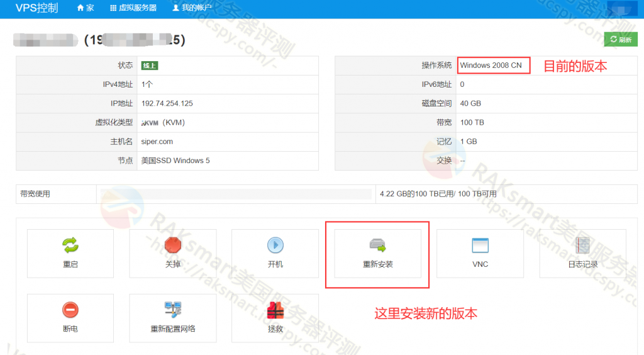Click the red Power Off (断电) icon
Image resolution: width=644 pixels, height=355 pixels.
tap(70, 310)
